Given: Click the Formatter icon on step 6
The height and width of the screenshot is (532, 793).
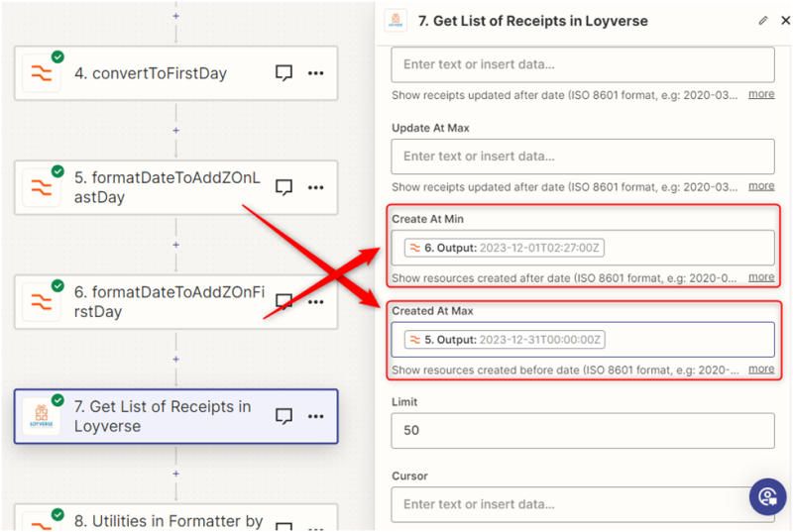Looking at the screenshot, I should click(x=42, y=301).
